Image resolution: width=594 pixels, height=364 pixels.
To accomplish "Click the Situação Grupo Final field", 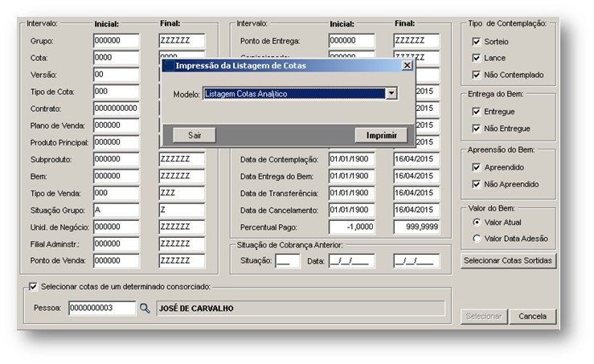I will [182, 211].
